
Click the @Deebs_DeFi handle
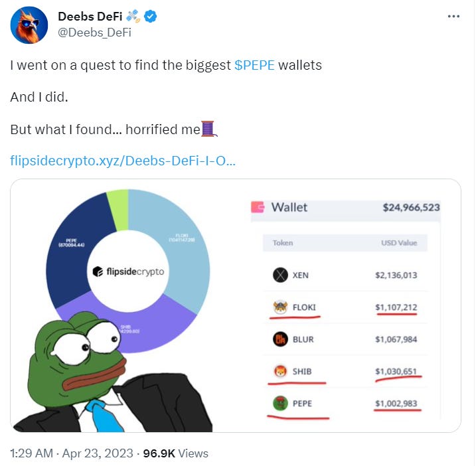coord(95,33)
